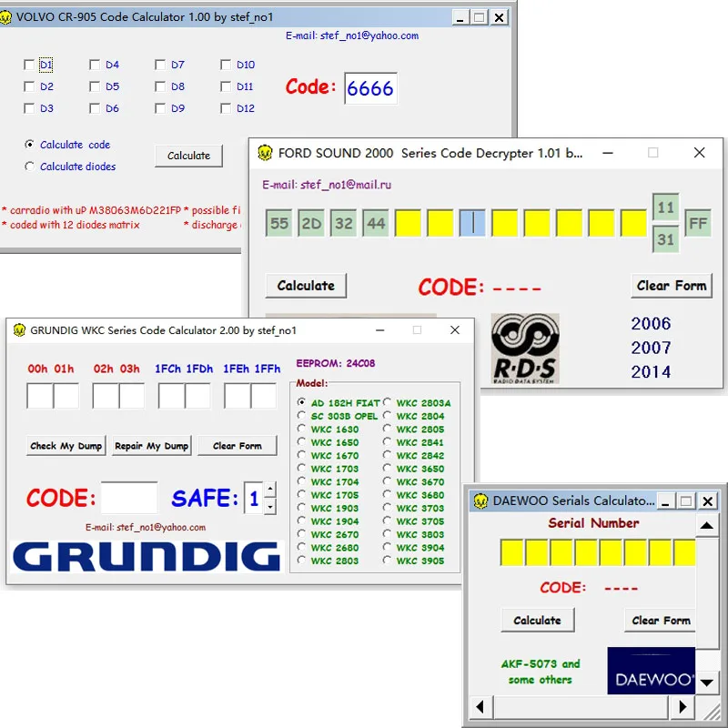This screenshot has height=728, width=728.
Task: Enable the D3 diode checkbox
Action: [29, 108]
